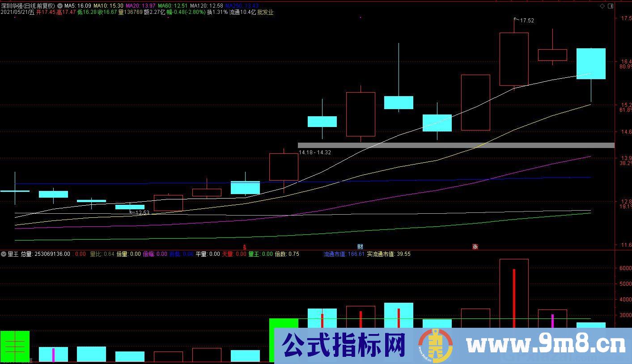Click the gray gap band on chart

pos(456,145)
